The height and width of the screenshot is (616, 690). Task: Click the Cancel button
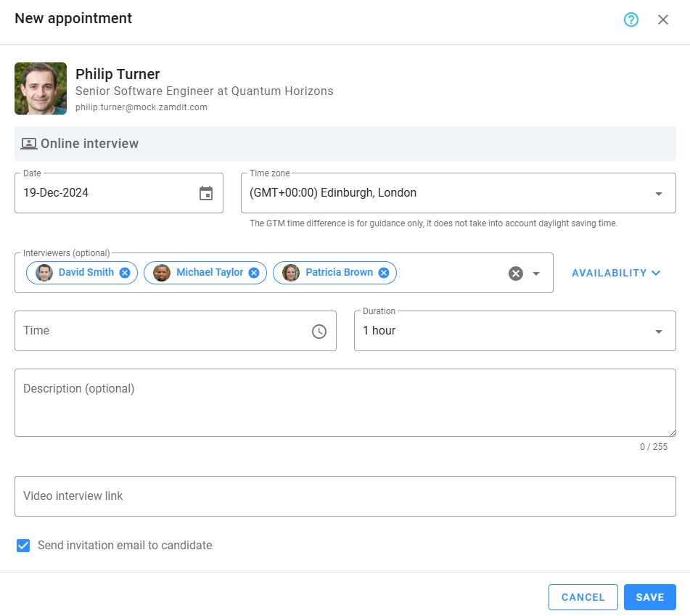[583, 597]
